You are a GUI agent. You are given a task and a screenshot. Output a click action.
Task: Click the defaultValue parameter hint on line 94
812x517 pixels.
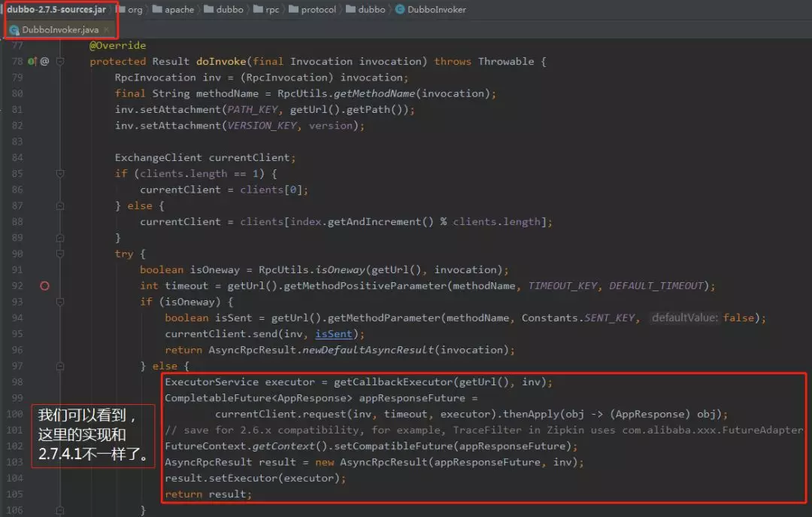click(685, 318)
